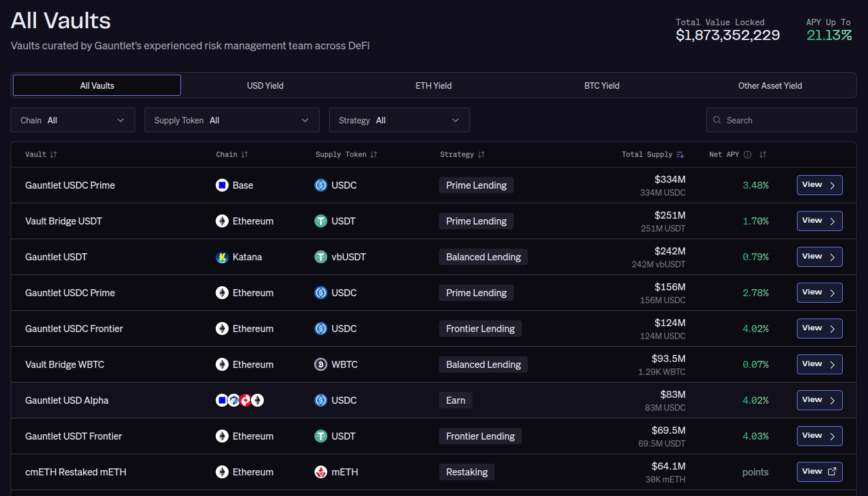This screenshot has height=496, width=868.
Task: Click the Net APY info icon
Action: [748, 155]
